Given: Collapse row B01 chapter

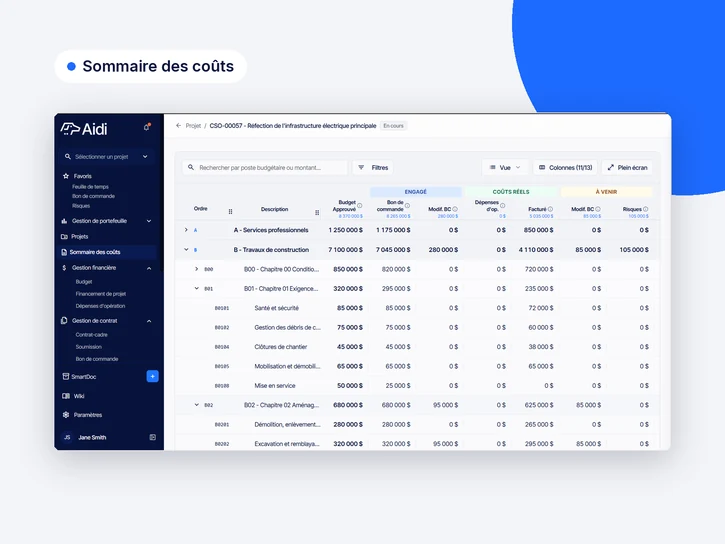Looking at the screenshot, I should tap(196, 288).
